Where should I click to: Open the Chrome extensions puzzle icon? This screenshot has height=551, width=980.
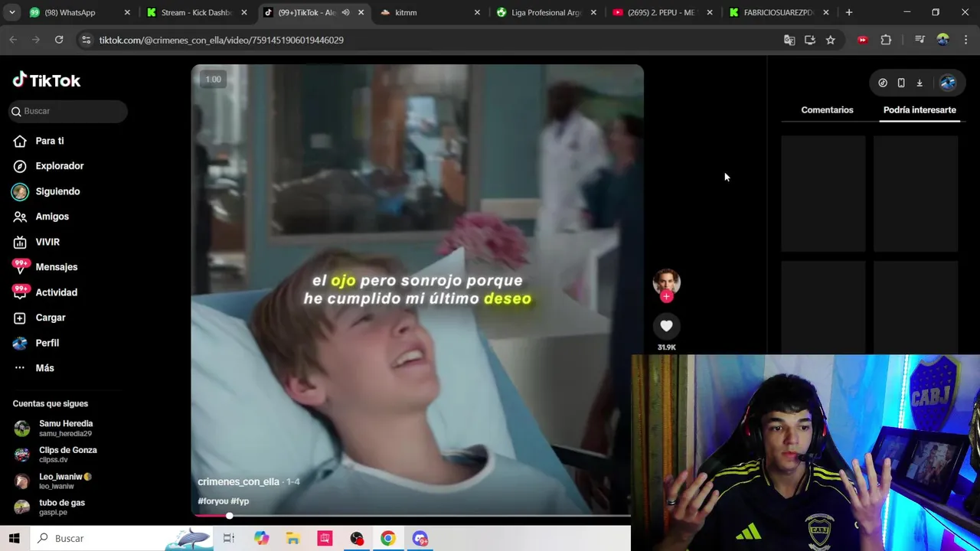point(886,40)
